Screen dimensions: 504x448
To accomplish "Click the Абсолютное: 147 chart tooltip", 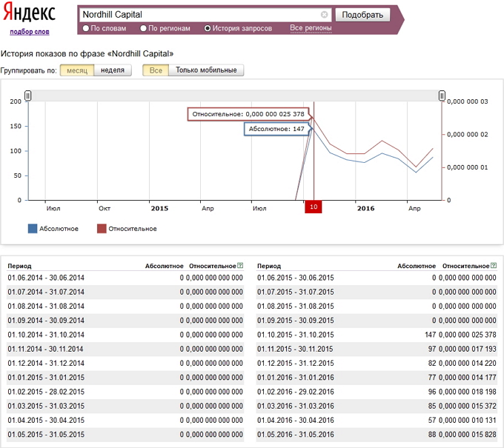I will point(276,129).
